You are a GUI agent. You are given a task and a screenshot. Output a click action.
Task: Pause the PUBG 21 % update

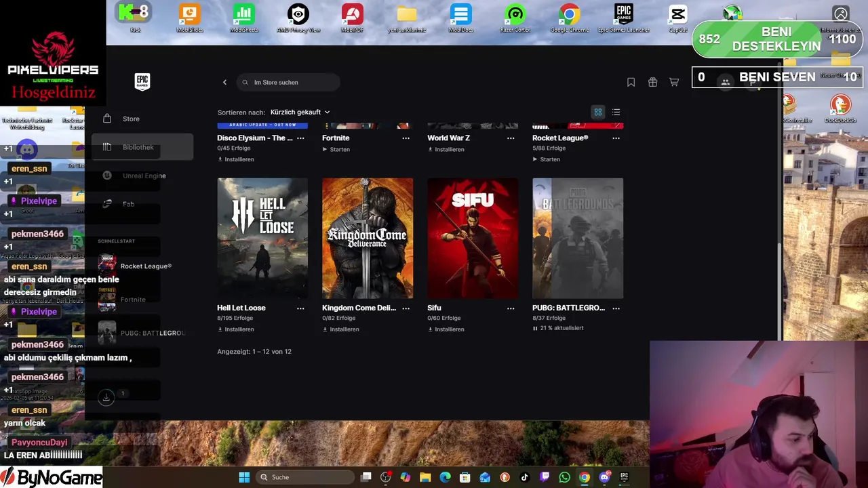535,328
